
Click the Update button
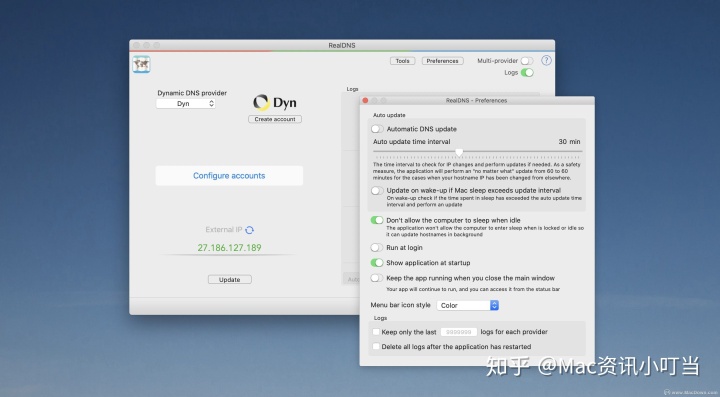[x=230, y=280]
